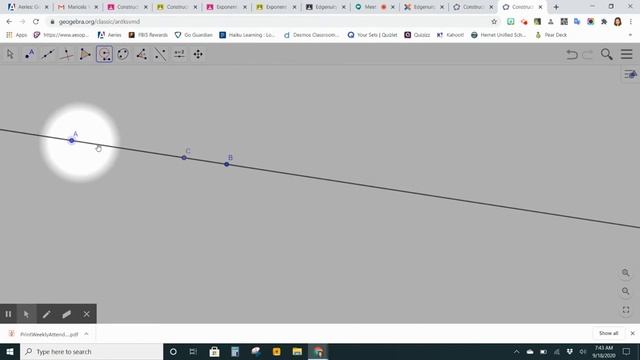Toggle the style bar button
This screenshot has width=640, height=360.
point(630,74)
